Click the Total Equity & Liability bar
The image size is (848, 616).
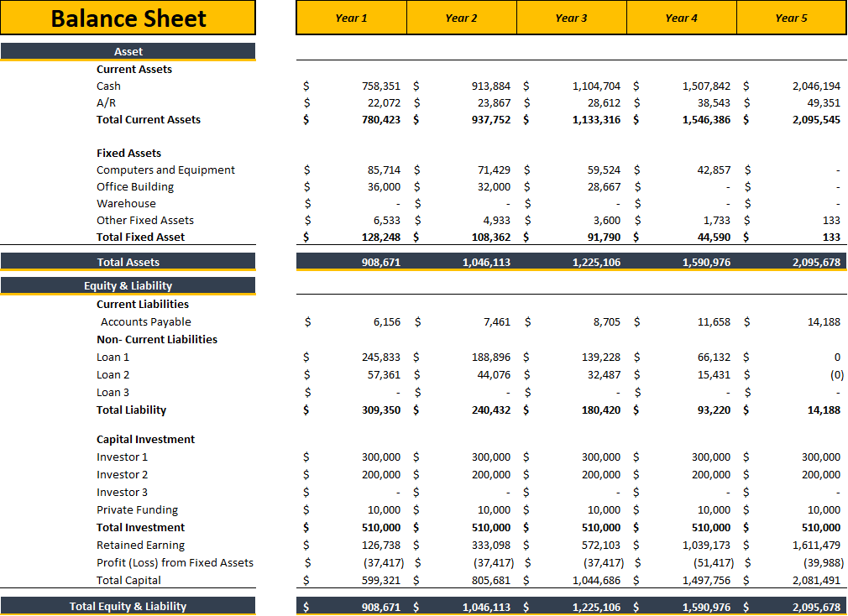point(128,606)
